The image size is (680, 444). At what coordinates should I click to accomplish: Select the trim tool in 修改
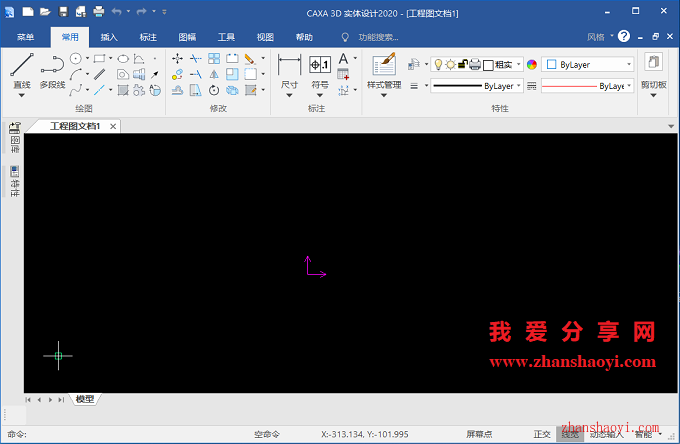pyautogui.click(x=196, y=59)
